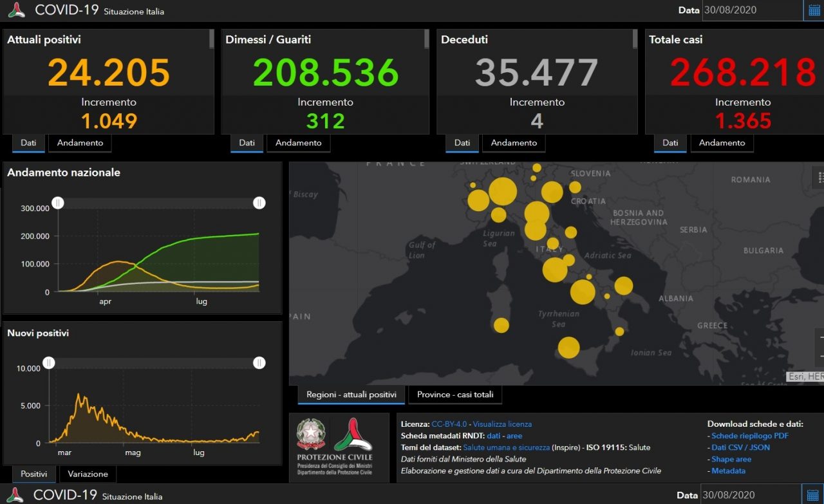Click the Protezione Civile tricolor logo in footer
Screen dimensions: 824x504
[x=352, y=434]
